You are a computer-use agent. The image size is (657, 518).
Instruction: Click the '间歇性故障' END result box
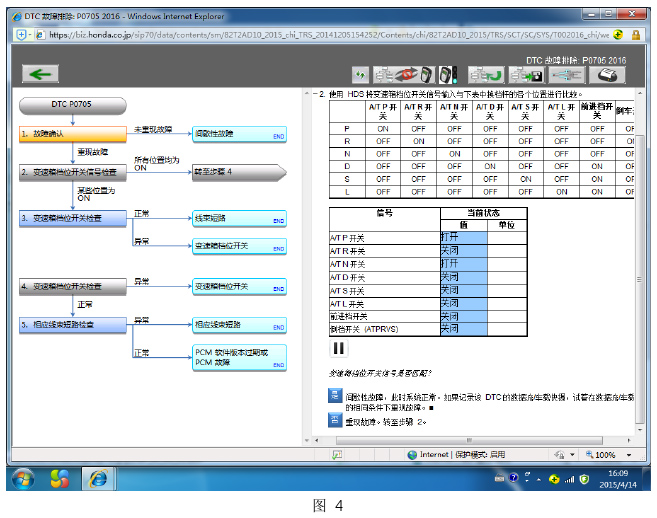pyautogui.click(x=239, y=135)
